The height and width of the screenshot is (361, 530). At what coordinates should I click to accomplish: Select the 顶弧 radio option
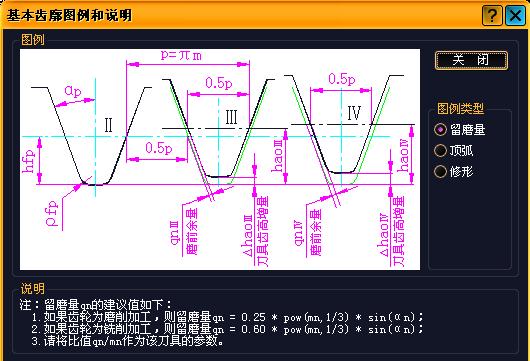tap(454, 150)
